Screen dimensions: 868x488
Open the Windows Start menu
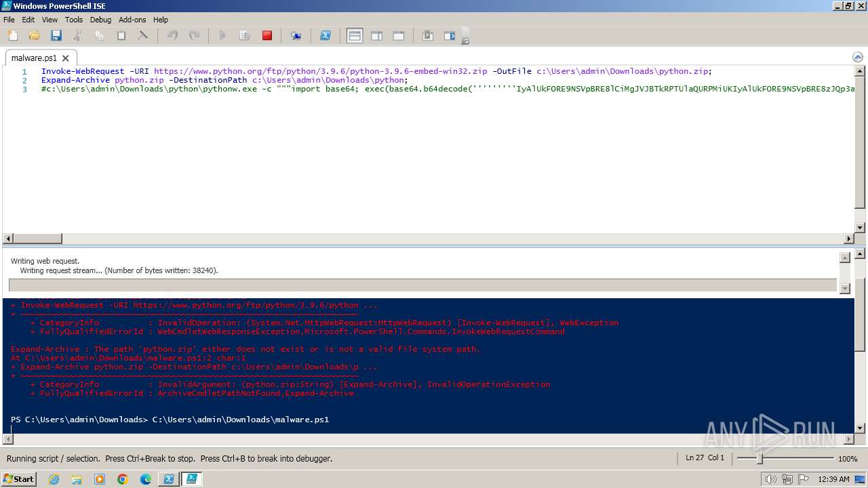19,479
